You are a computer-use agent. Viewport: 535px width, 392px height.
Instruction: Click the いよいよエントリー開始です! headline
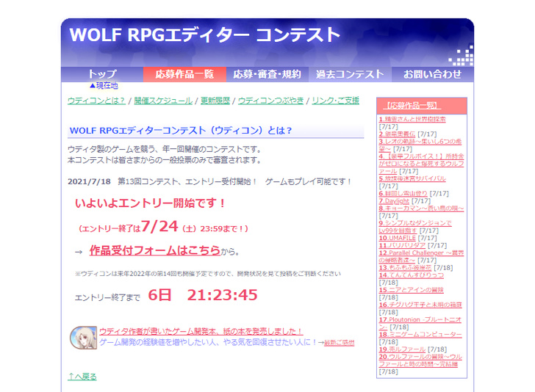150,203
